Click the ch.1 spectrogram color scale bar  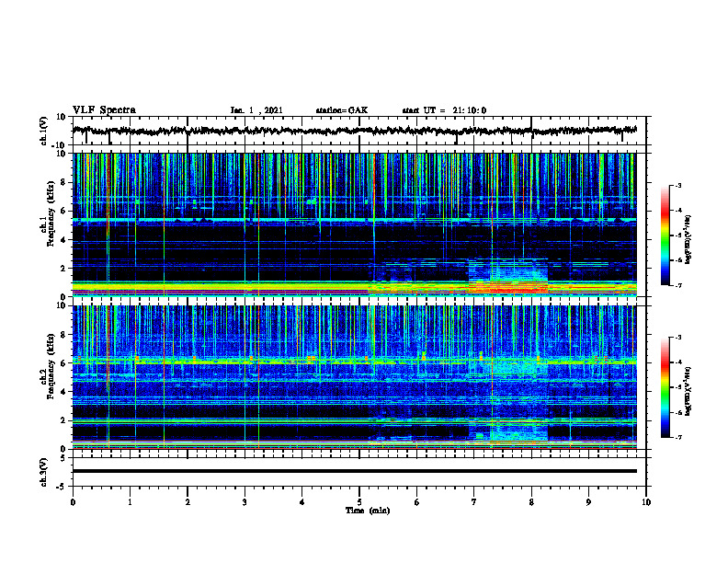tap(665, 236)
